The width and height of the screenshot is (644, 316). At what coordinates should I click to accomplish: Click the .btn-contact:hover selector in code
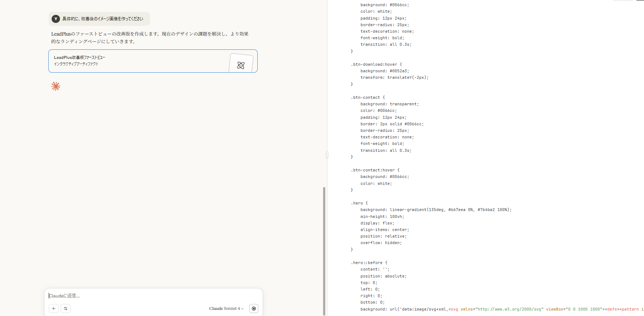(x=375, y=170)
